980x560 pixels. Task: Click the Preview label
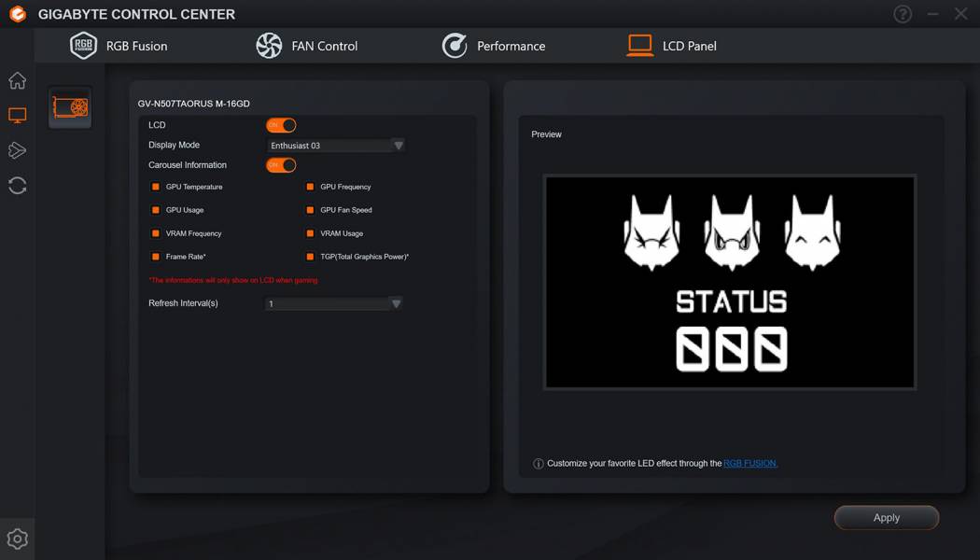[x=546, y=134]
